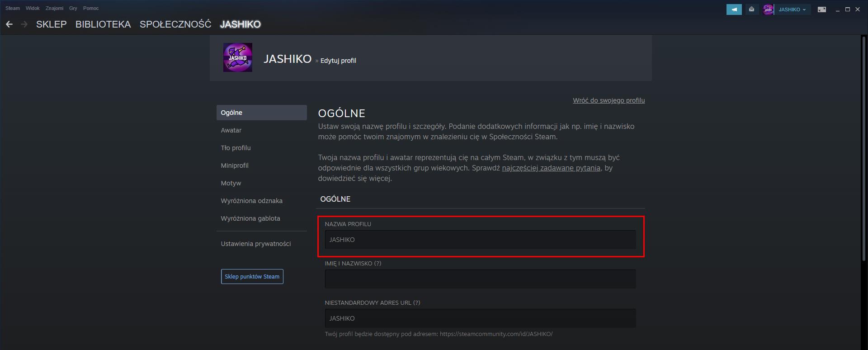Viewport: 868px width, 350px height.
Task: Click Wróć do swojego profilu link
Action: 609,100
